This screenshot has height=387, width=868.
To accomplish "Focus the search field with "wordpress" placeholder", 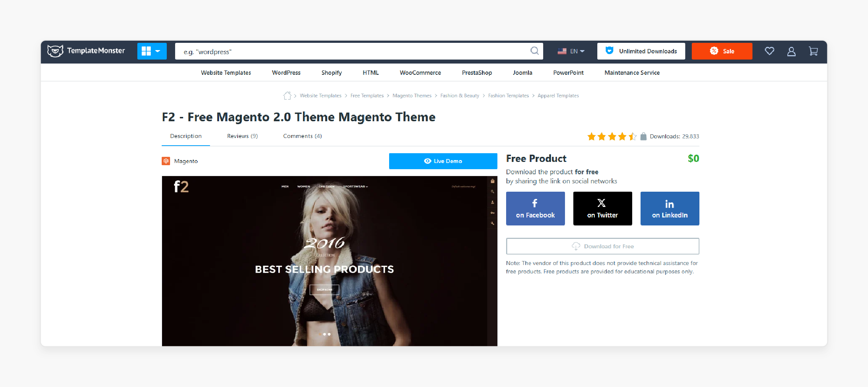I will (359, 51).
